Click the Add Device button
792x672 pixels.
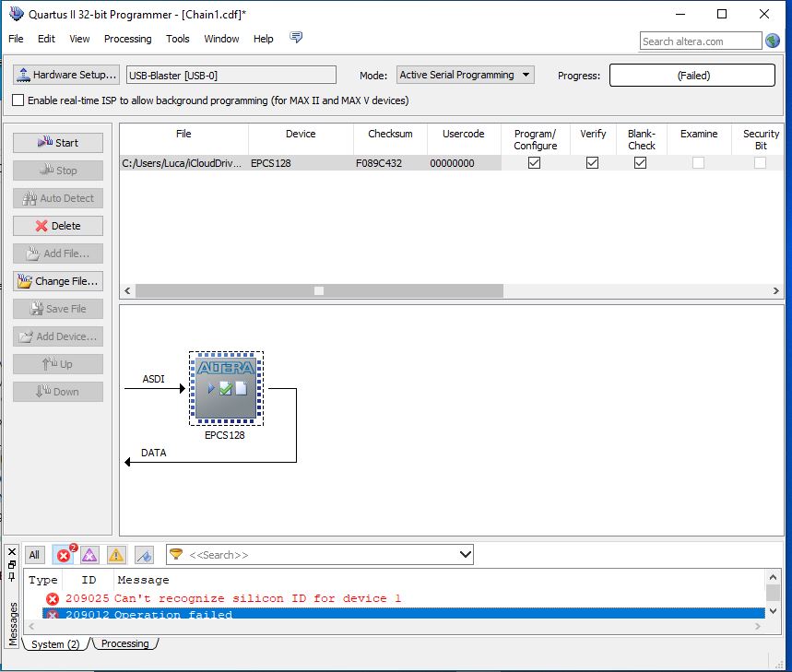[x=58, y=336]
